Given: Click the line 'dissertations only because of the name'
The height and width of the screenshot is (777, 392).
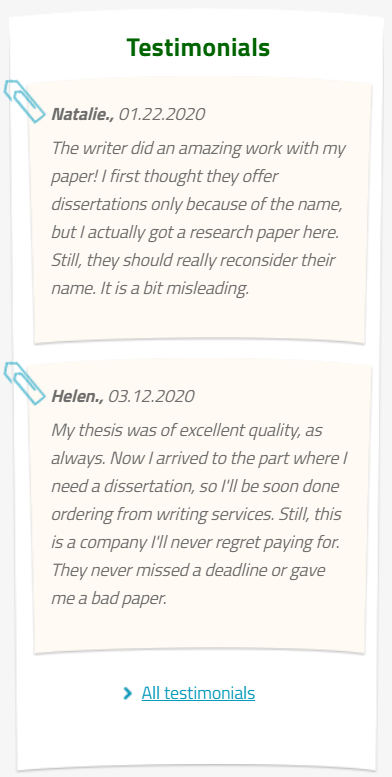Looking at the screenshot, I should [197, 204].
